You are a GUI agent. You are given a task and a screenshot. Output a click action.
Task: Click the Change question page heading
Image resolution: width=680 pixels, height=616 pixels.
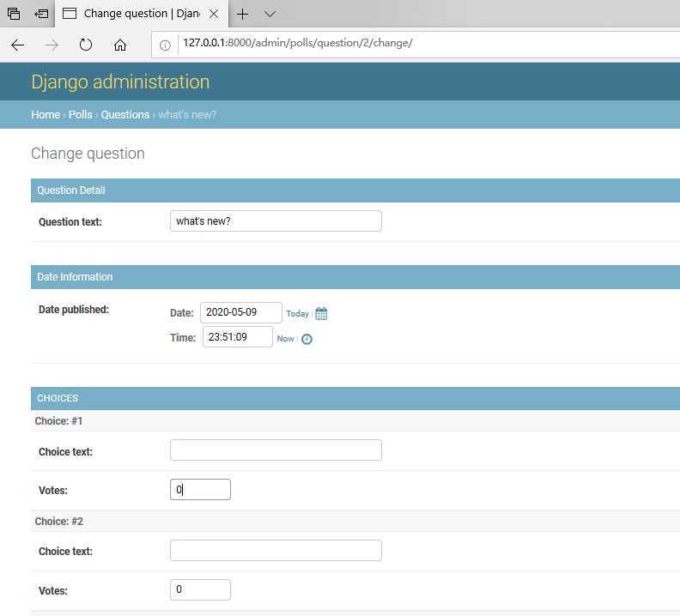tap(88, 154)
